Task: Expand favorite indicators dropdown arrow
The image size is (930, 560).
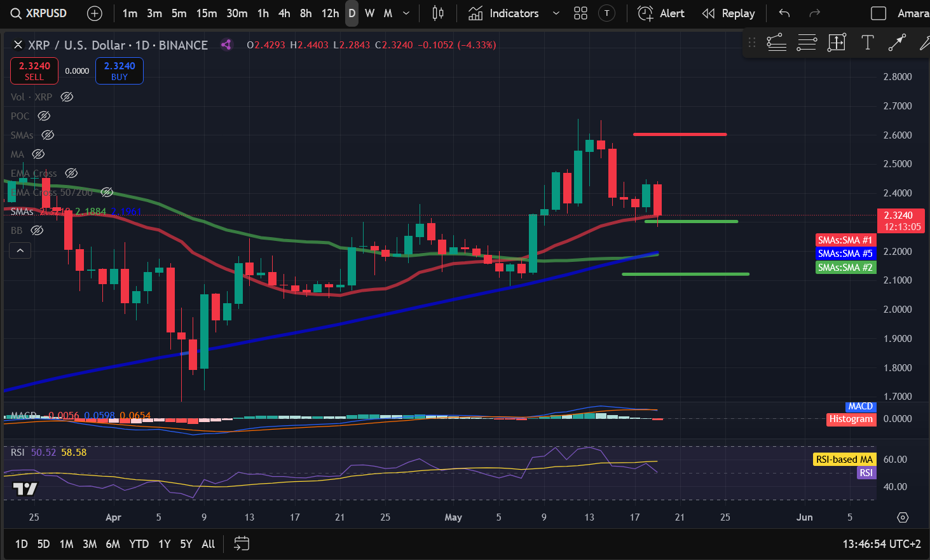Action: tap(556, 13)
